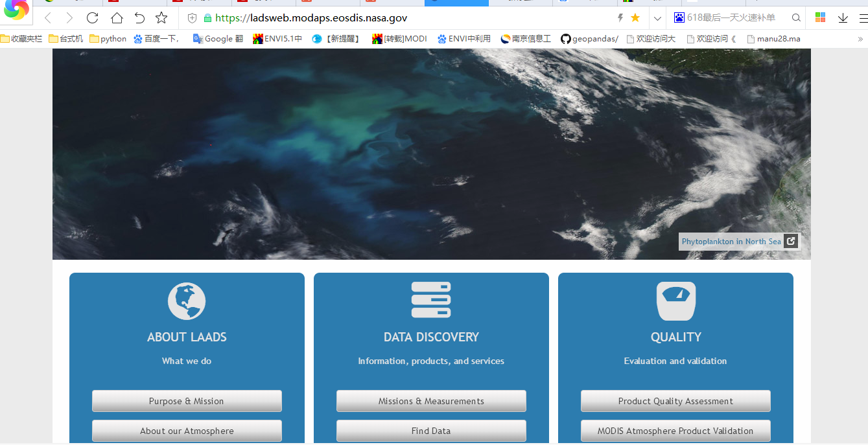Expand the dropdown chevron next to the star
Image resolution: width=868 pixels, height=445 pixels.
(657, 18)
